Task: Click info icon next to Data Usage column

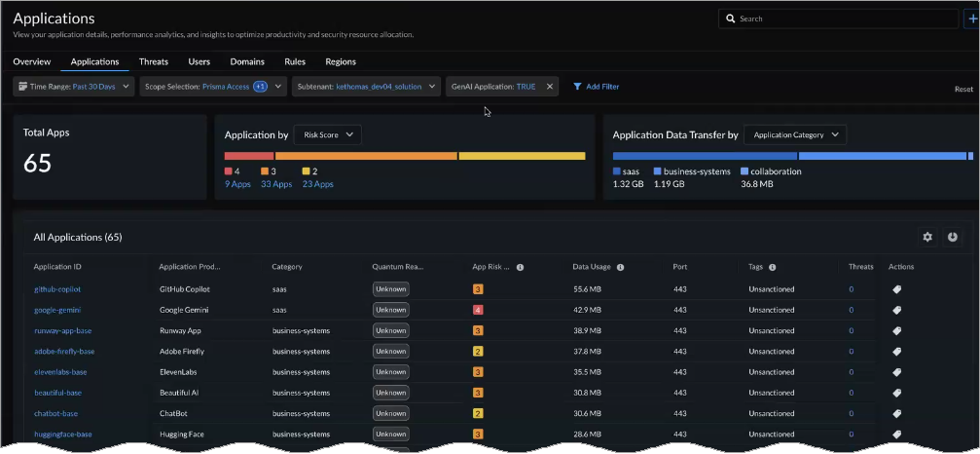Action: click(620, 267)
